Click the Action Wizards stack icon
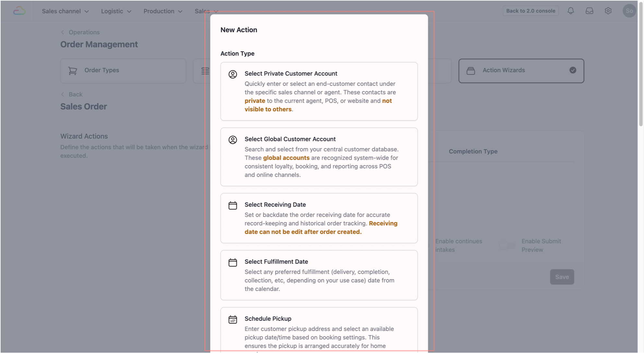This screenshot has height=354, width=644. click(x=471, y=71)
